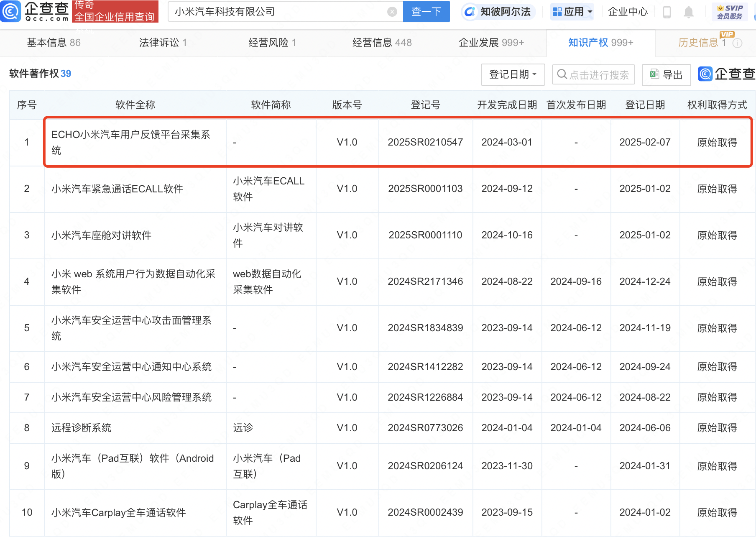Click registration date 2024-06-06
This screenshot has width=756, height=537.
645,428
